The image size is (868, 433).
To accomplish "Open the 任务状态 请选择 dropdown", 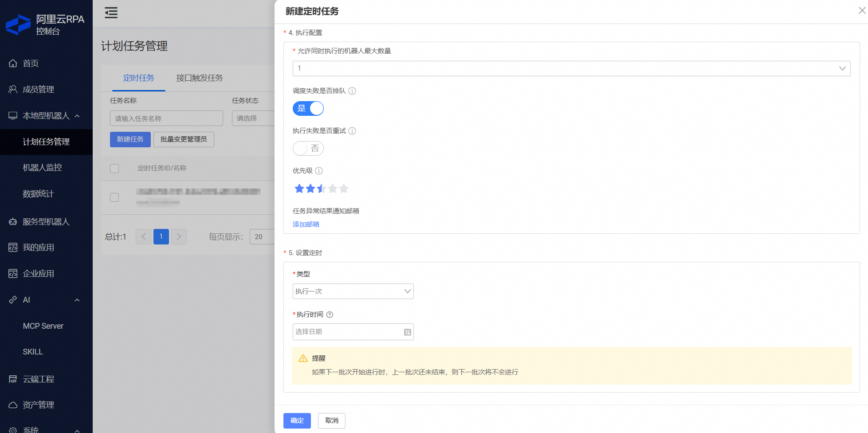I will [x=254, y=118].
